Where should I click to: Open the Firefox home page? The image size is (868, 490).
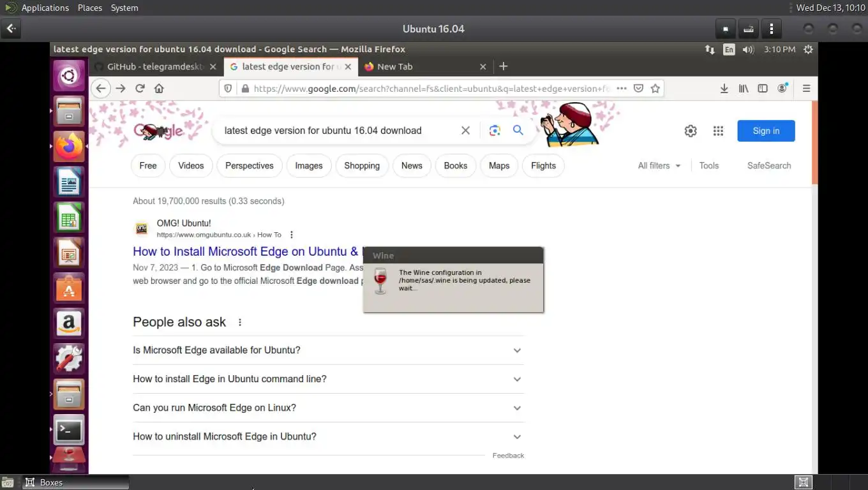159,89
